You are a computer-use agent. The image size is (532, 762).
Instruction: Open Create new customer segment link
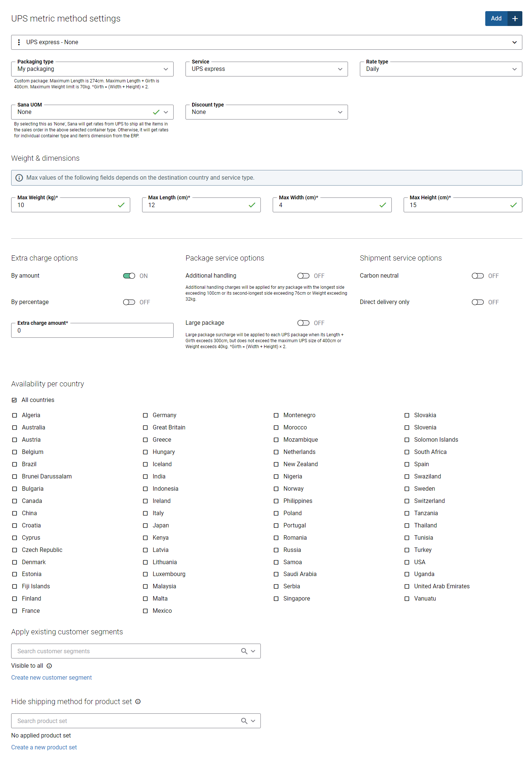coord(52,677)
